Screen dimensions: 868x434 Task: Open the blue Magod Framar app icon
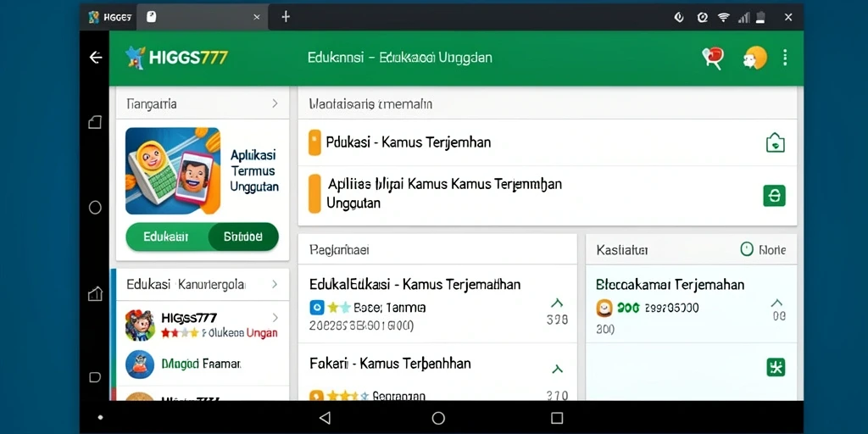[x=140, y=364]
